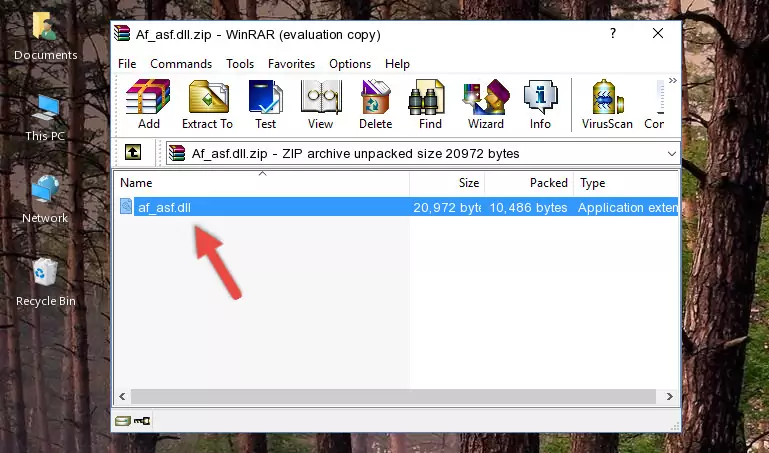Click the af_asf.dll file icon

coord(126,207)
